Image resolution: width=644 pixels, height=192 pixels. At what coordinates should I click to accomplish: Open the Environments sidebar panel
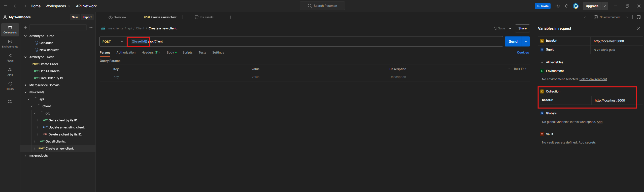pyautogui.click(x=10, y=44)
